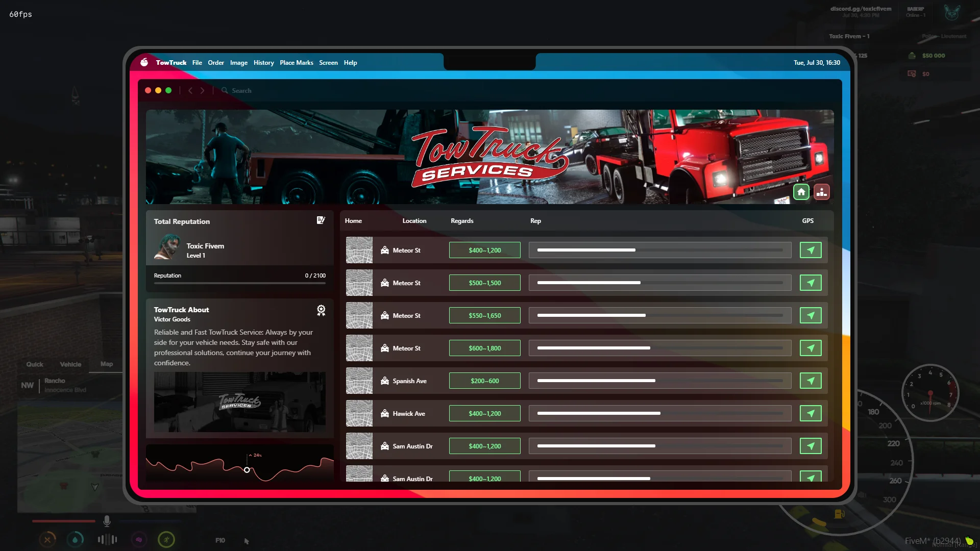980x551 pixels.
Task: Switch to the Vehicle tab in background HUD
Action: 70,364
